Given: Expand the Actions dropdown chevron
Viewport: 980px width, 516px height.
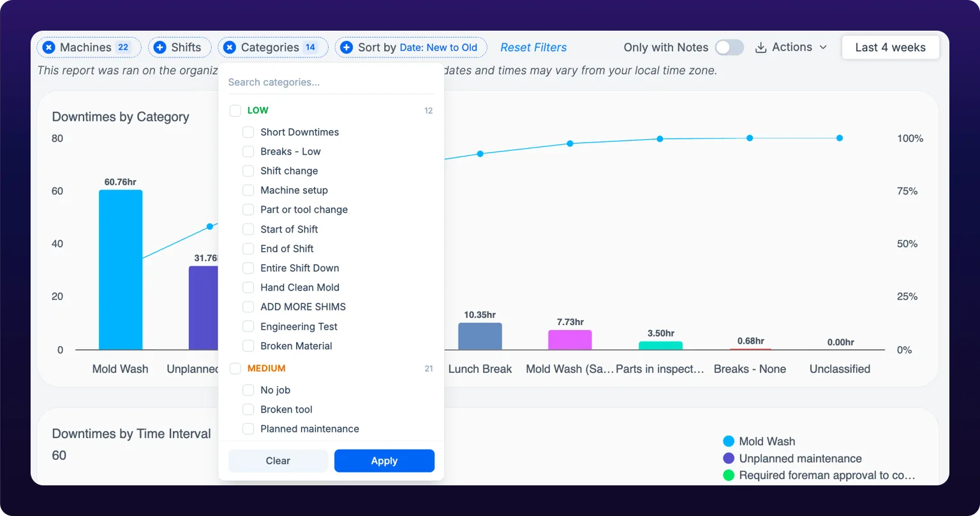Looking at the screenshot, I should [823, 47].
